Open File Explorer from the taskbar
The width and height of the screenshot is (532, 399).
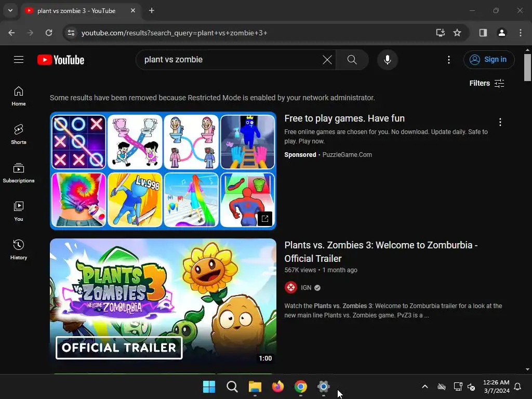click(255, 387)
